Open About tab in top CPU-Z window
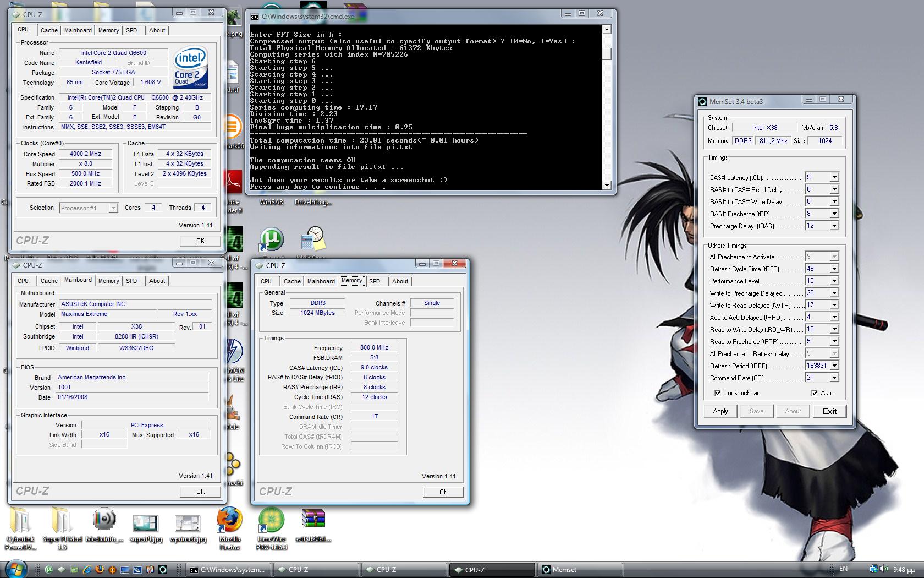Viewport: 924px width, 578px height. (x=157, y=30)
